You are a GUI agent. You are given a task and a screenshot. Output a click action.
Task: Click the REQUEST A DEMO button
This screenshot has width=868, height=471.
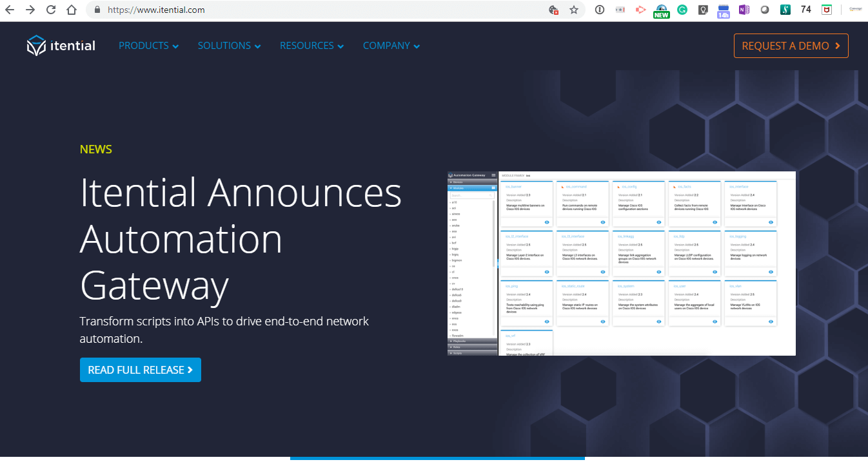pos(791,45)
